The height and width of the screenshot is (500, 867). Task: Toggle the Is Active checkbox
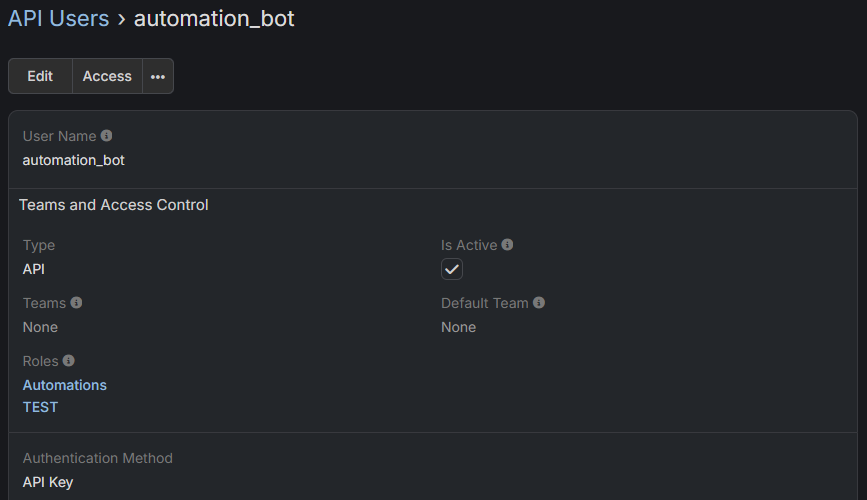pyautogui.click(x=452, y=270)
